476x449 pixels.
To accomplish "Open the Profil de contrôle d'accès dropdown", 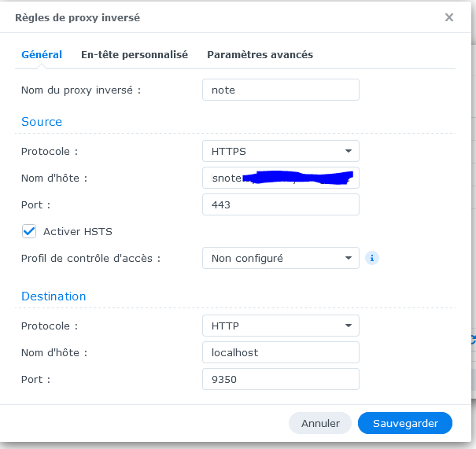I will click(x=280, y=258).
